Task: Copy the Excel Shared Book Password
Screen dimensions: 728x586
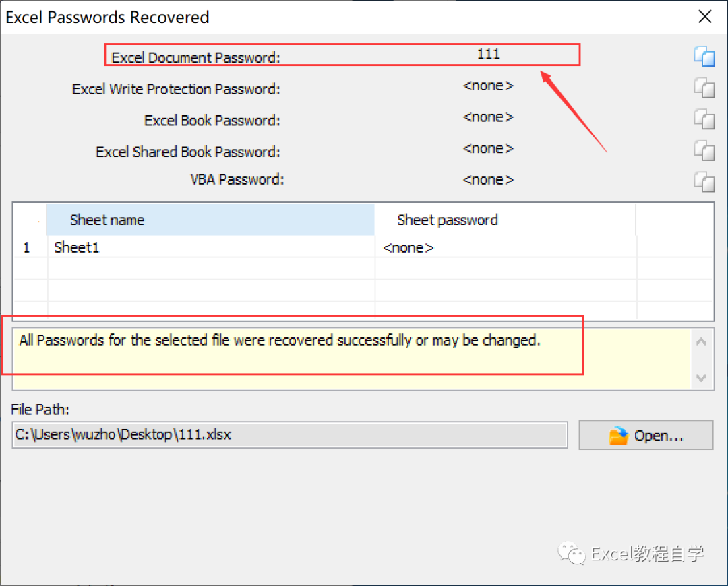Action: tap(704, 151)
